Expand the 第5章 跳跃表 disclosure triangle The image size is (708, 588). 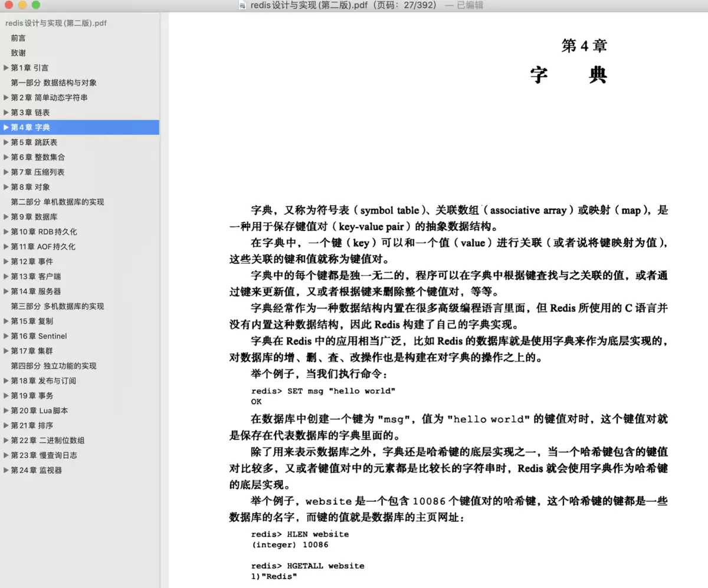point(6,142)
